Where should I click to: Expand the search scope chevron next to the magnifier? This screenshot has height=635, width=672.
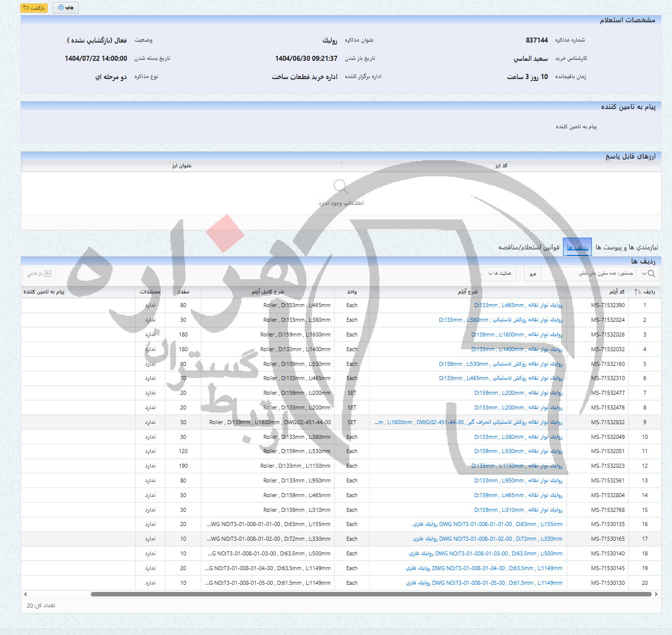coord(643,273)
